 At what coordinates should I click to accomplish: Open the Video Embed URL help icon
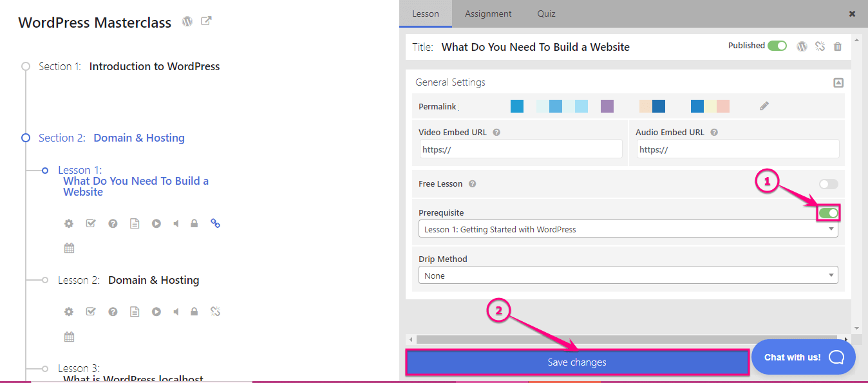(496, 132)
